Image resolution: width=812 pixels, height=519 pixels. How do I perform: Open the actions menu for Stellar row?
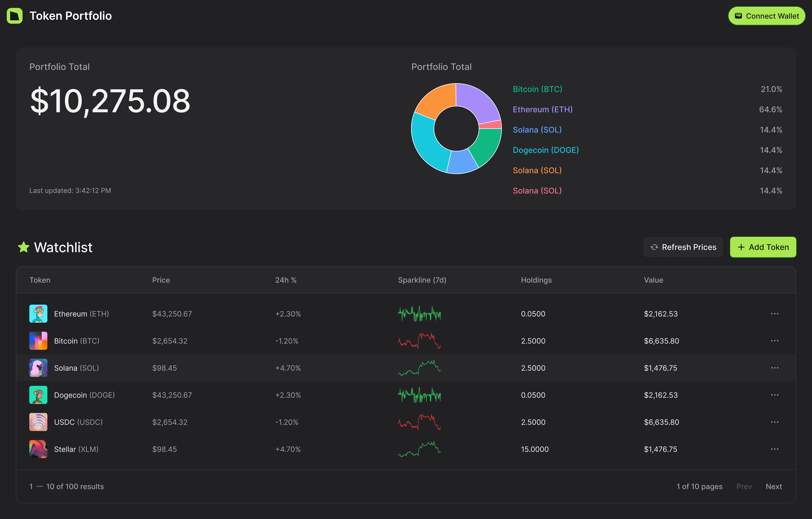click(775, 449)
